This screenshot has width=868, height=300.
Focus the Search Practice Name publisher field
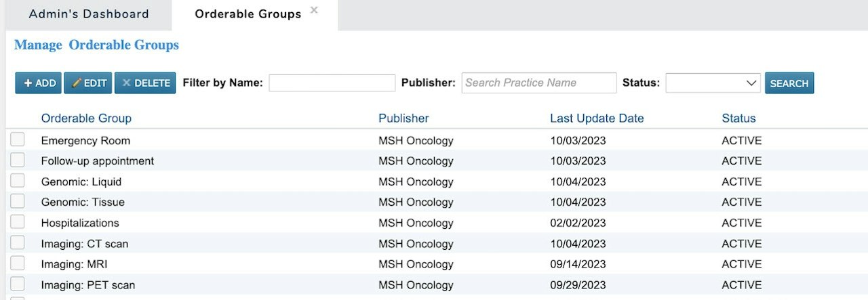539,83
